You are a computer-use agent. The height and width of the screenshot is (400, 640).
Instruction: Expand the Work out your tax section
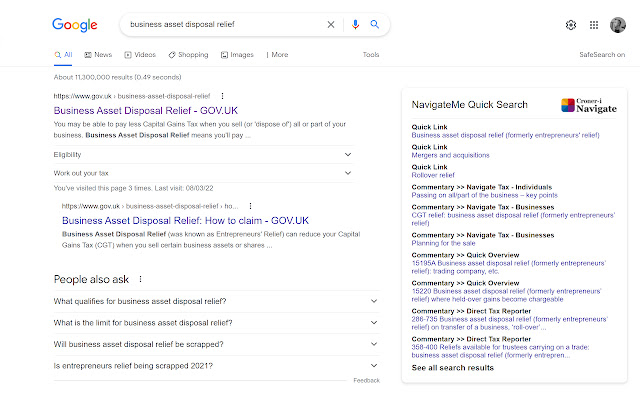(x=203, y=173)
